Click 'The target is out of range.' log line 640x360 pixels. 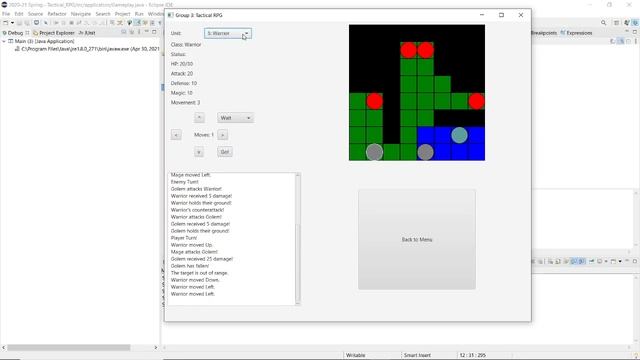click(199, 273)
